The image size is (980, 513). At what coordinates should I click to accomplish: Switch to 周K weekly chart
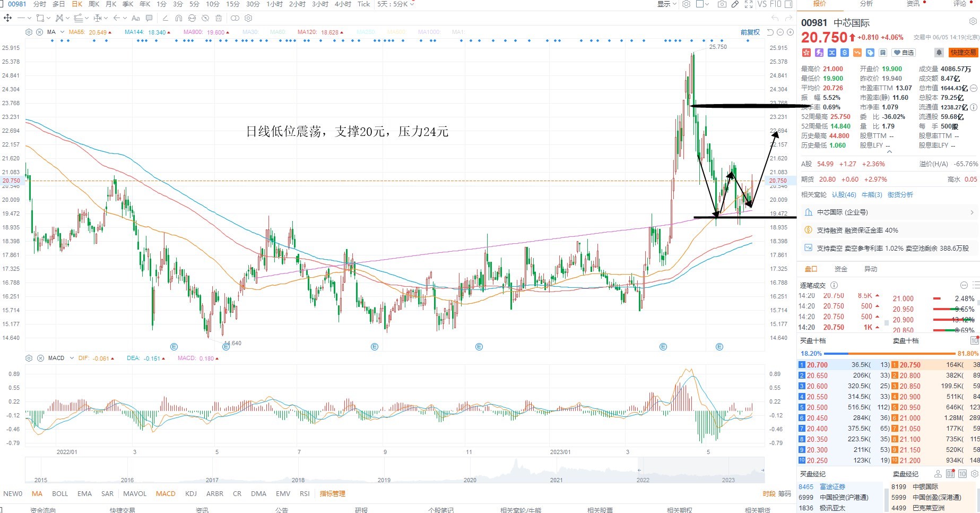[x=94, y=4]
